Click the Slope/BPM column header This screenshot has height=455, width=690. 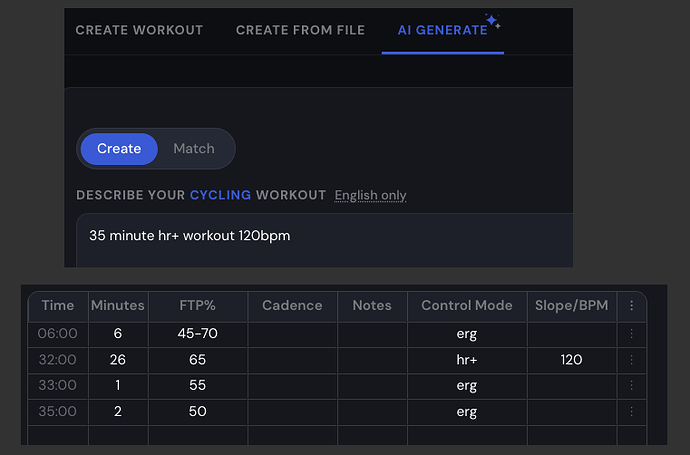572,305
